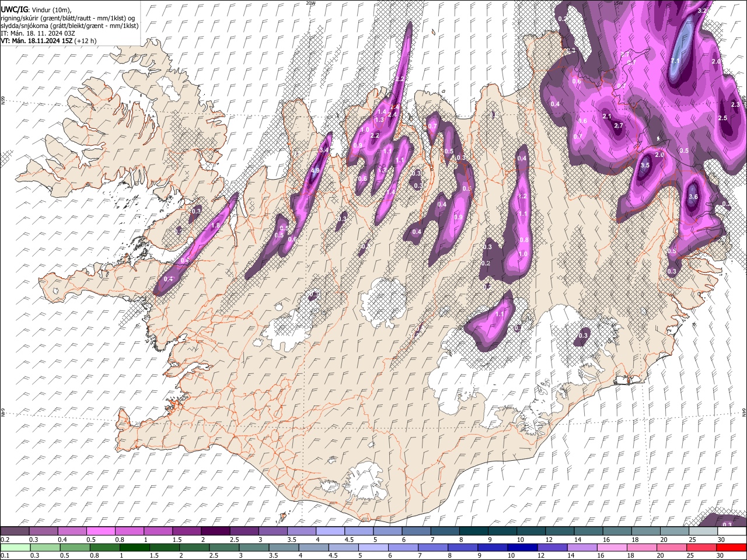Click the 4.9 precipitation value on the map
Screen dimensions: 747x560
click(x=315, y=170)
